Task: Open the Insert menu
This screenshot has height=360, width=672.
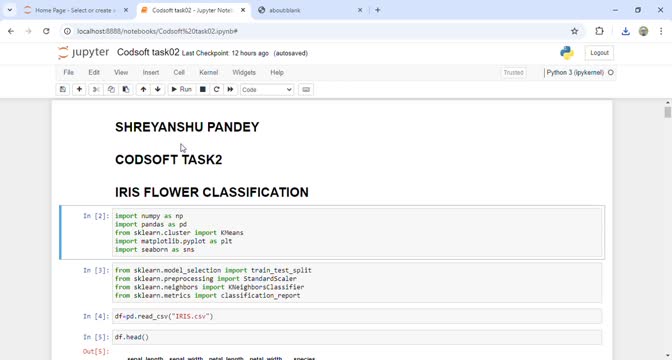Action: (151, 72)
